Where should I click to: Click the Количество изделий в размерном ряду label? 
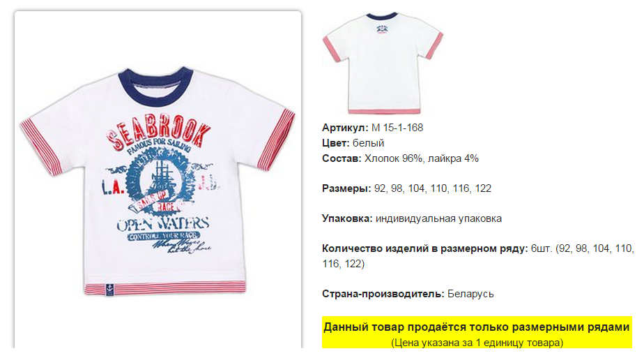[x=424, y=248]
